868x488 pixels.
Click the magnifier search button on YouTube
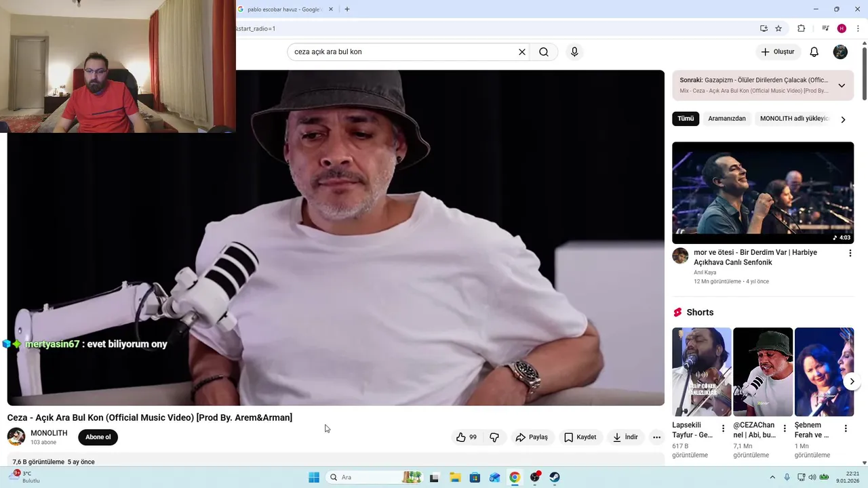(544, 52)
